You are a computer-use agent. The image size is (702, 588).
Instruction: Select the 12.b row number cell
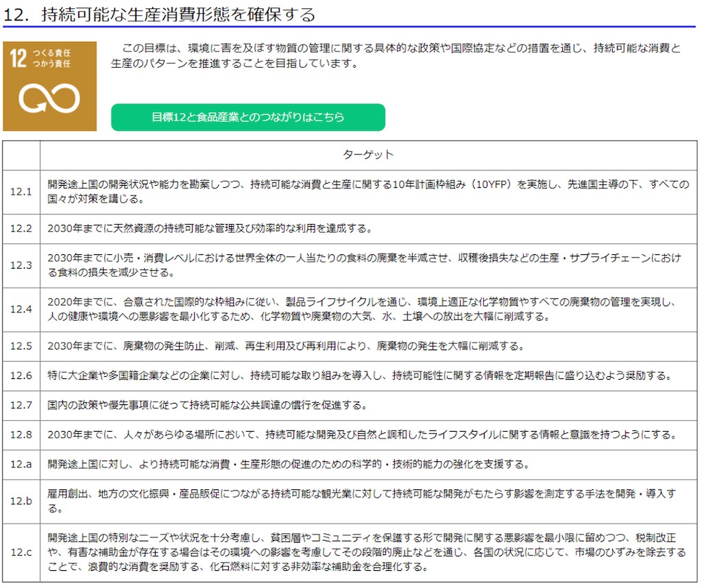coord(21,501)
